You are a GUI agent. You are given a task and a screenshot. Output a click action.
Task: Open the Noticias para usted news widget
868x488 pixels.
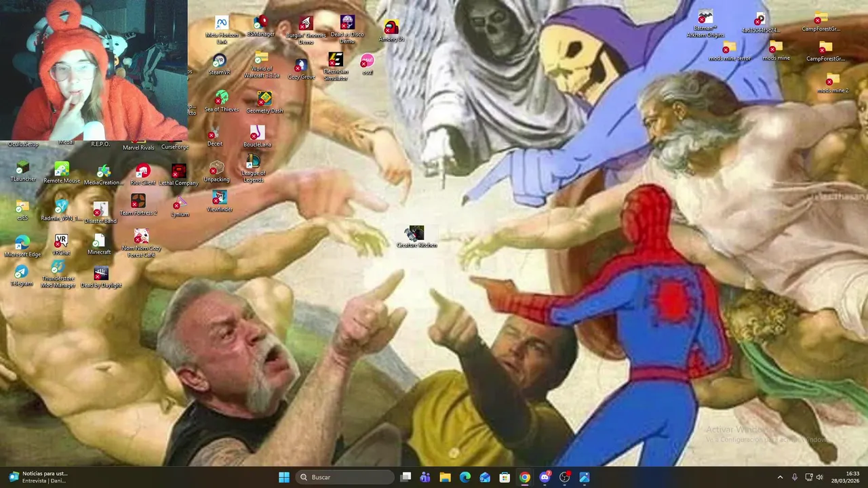(x=38, y=477)
